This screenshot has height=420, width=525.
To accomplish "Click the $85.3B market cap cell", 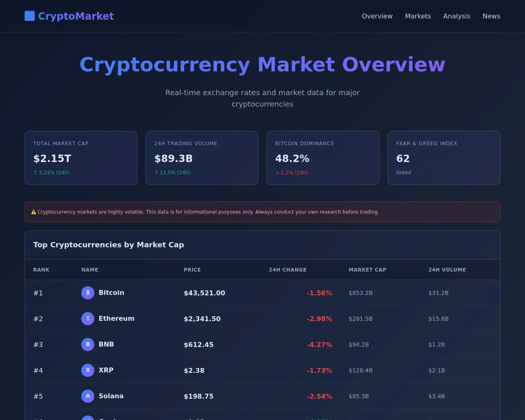I will tap(359, 396).
